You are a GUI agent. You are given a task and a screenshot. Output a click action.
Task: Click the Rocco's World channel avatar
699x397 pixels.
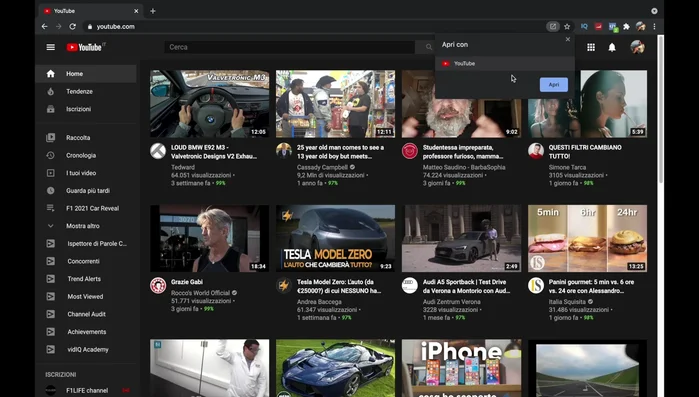coord(158,285)
